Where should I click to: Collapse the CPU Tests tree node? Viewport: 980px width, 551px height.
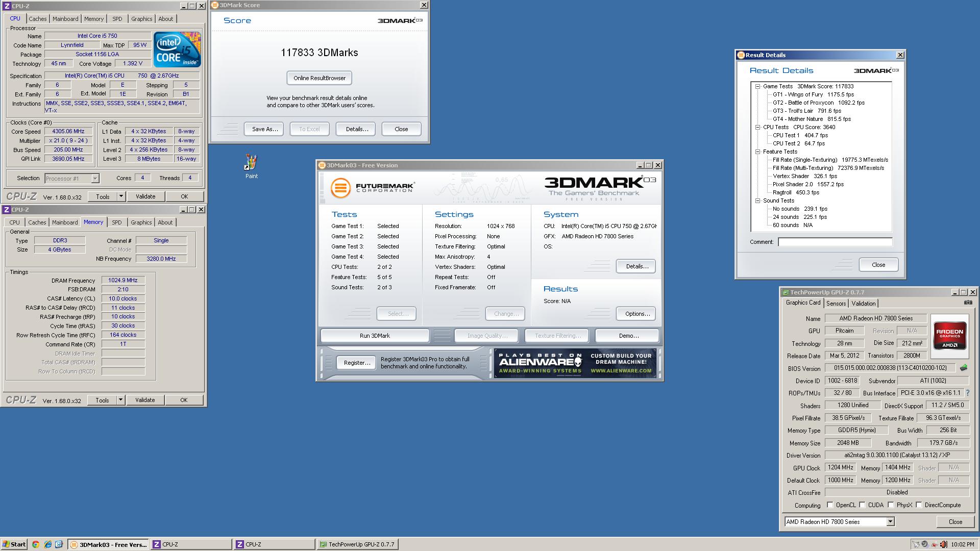(x=758, y=127)
